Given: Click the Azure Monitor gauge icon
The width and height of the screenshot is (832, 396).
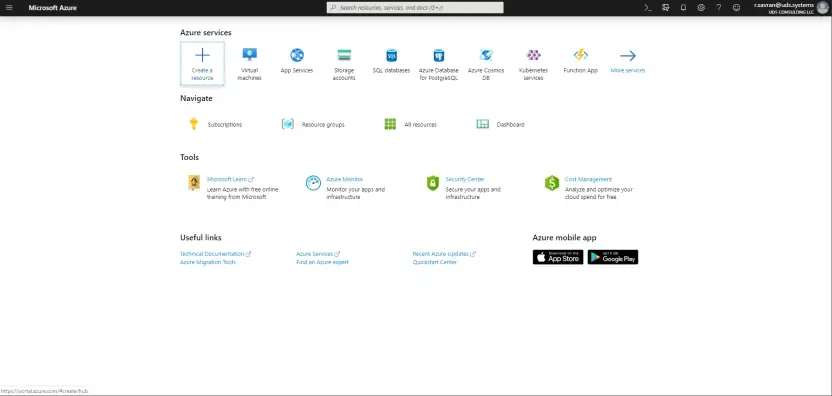Looking at the screenshot, I should pyautogui.click(x=313, y=183).
